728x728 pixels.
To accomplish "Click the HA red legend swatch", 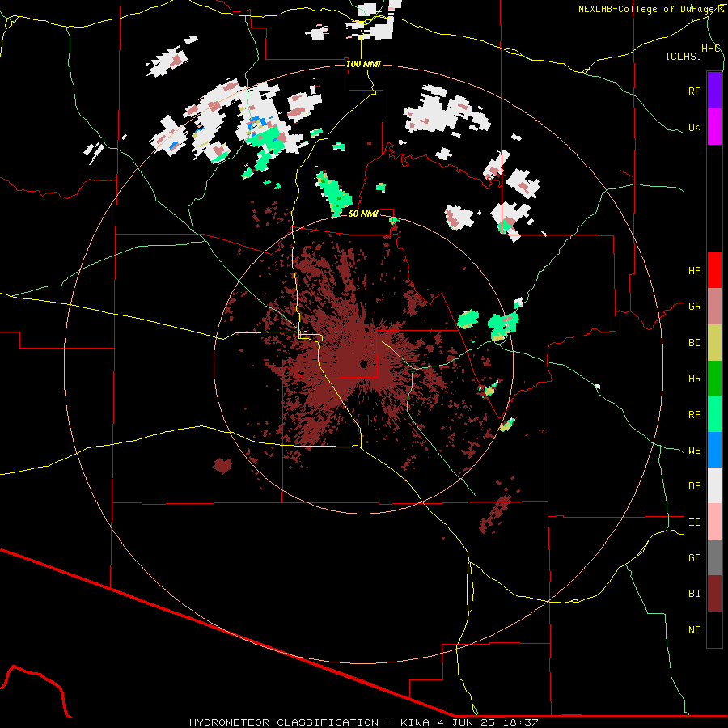I will (x=714, y=270).
